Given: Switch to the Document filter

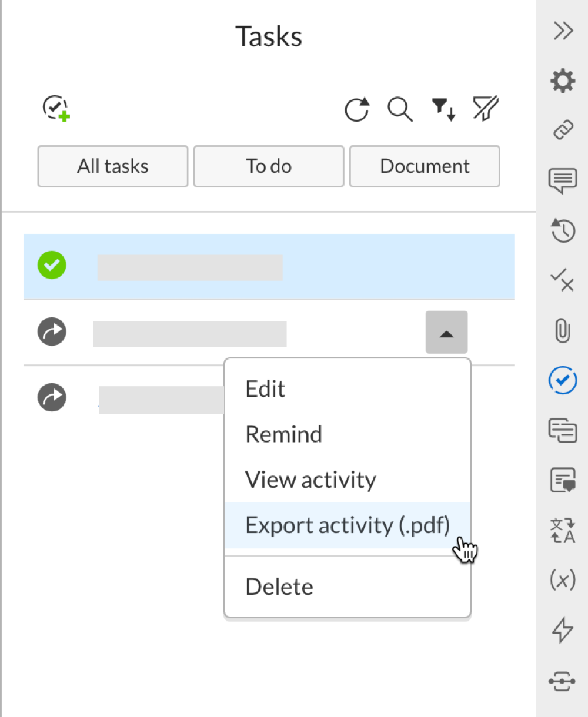Looking at the screenshot, I should 425,166.
